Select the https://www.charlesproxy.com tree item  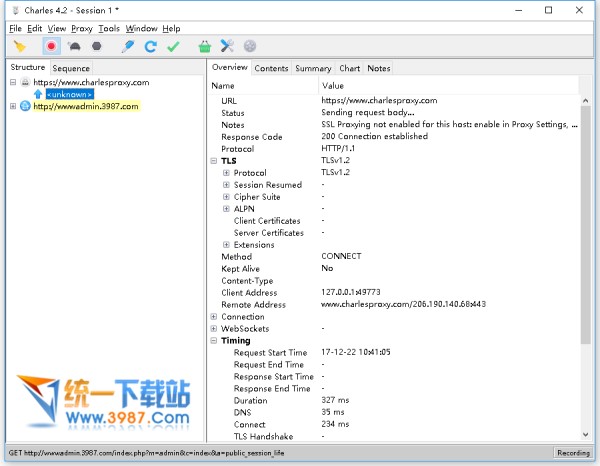[91, 82]
